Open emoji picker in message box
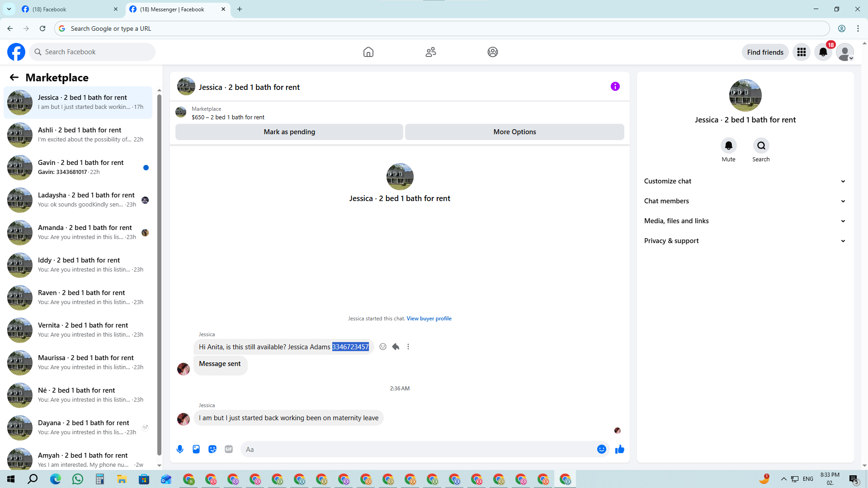The width and height of the screenshot is (868, 488). (x=601, y=449)
